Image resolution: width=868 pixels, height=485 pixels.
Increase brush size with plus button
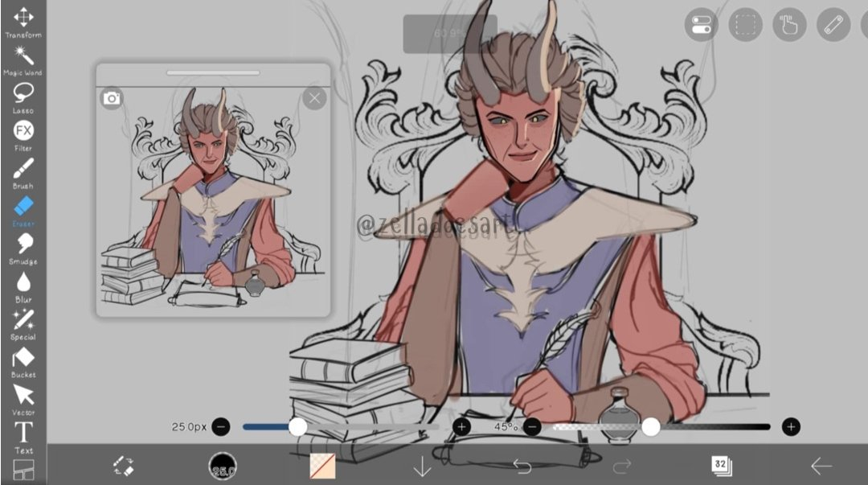[x=461, y=426]
